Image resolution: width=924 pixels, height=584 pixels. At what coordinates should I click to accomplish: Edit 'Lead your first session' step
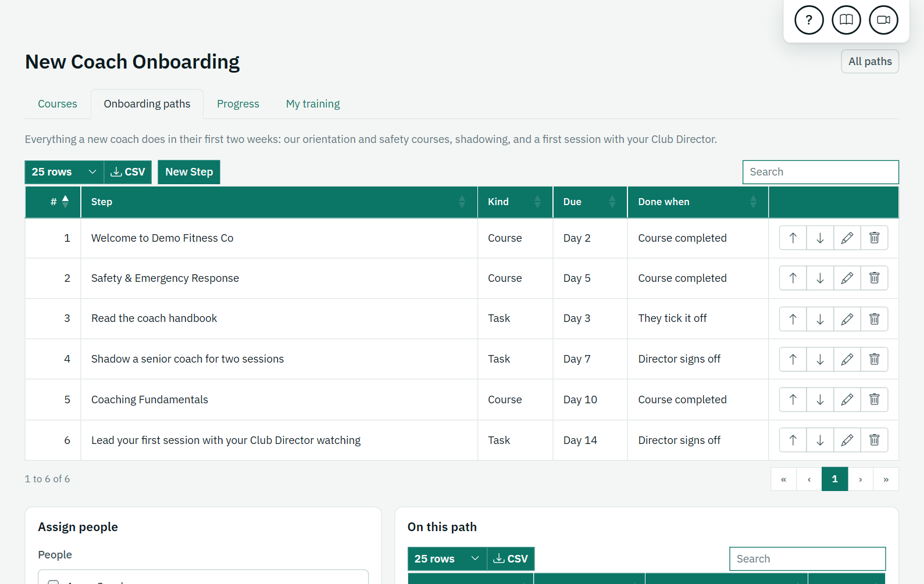(x=847, y=440)
